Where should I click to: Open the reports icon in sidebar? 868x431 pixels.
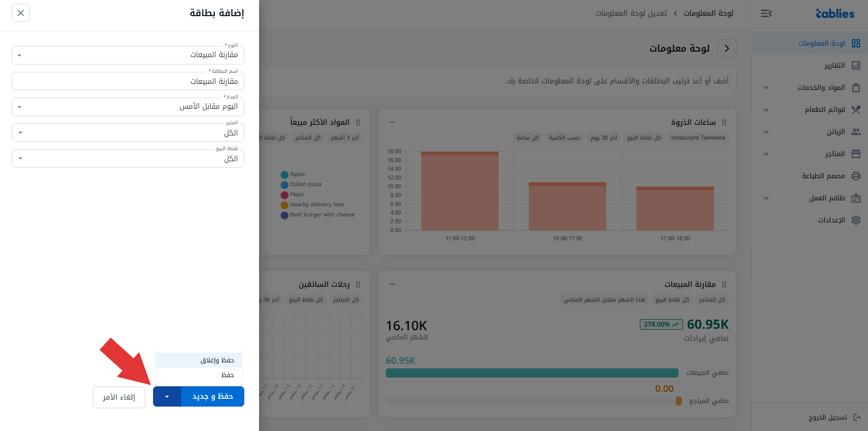[x=856, y=65]
